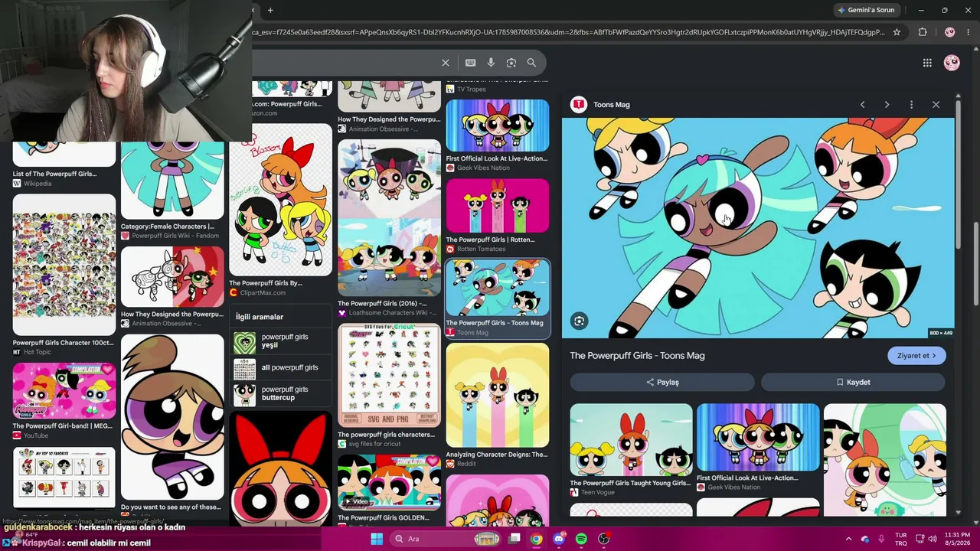Start voice search with the microphone icon
Viewport: 980px width, 551px height.
tap(491, 63)
